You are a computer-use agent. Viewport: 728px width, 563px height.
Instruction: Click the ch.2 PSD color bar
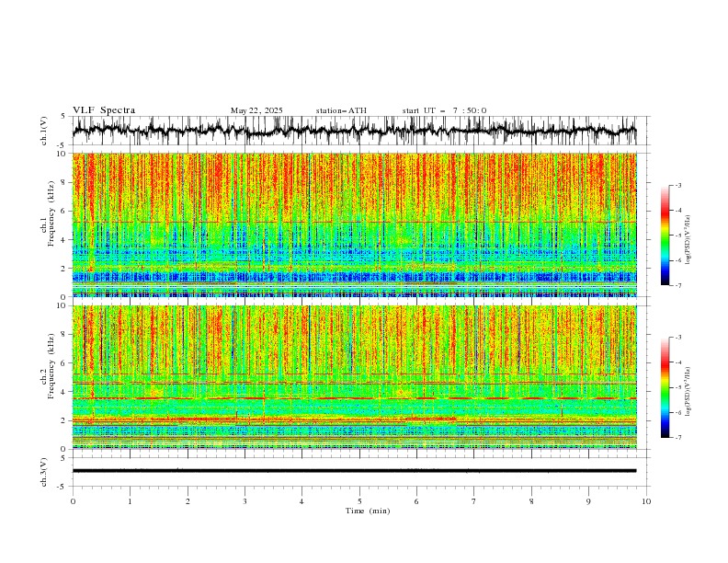(x=665, y=387)
